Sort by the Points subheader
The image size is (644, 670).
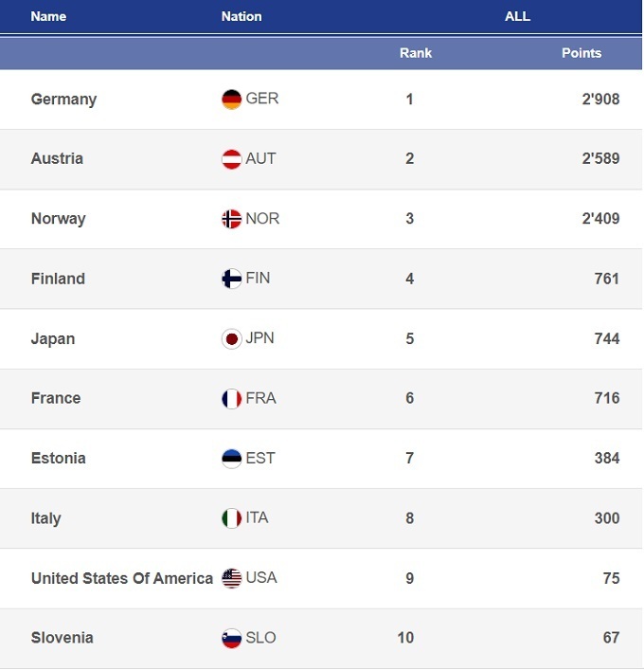(581, 53)
